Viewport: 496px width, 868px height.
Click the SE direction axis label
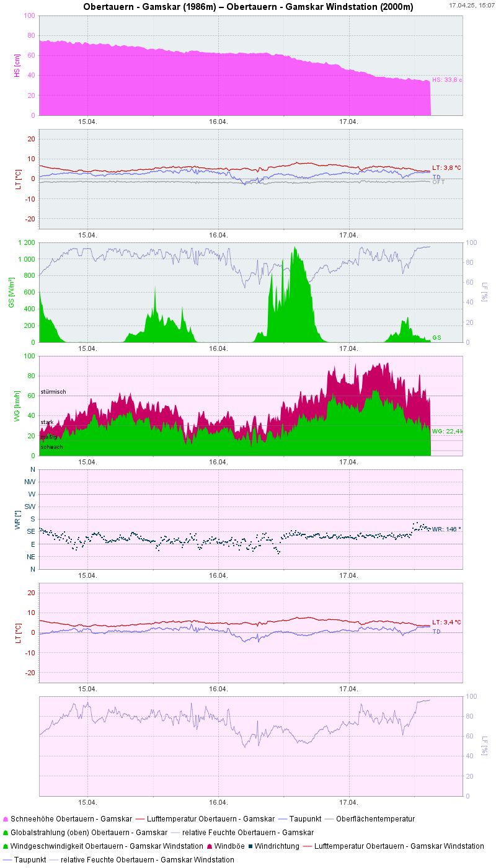pyautogui.click(x=31, y=531)
